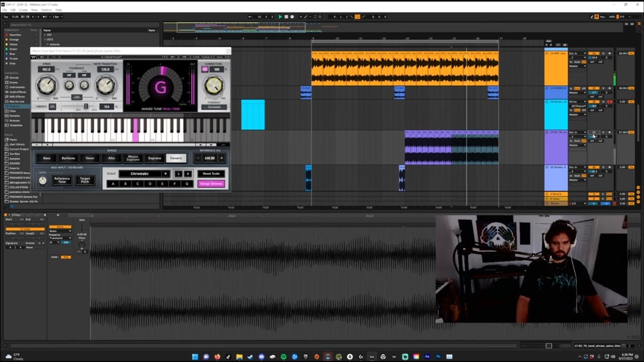Click the plugin undo arrow button
Viewport: 644px width, 362px height.
(x=42, y=57)
